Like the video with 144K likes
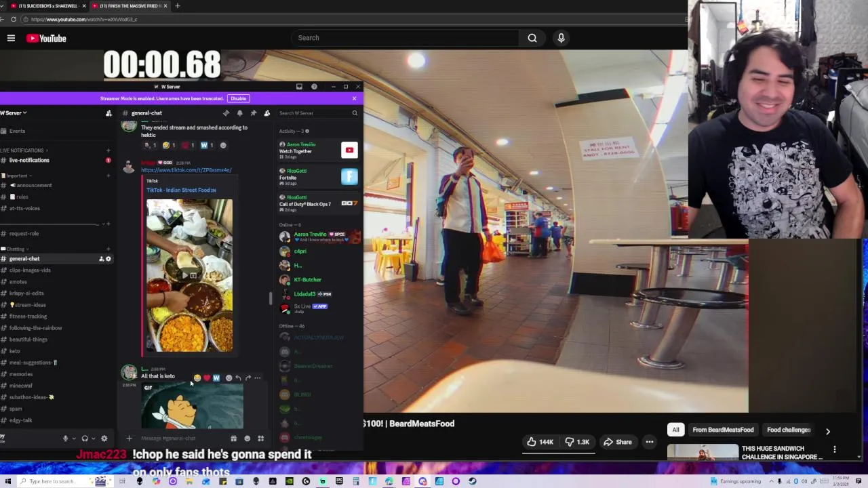This screenshot has width=868, height=488. [x=540, y=442]
